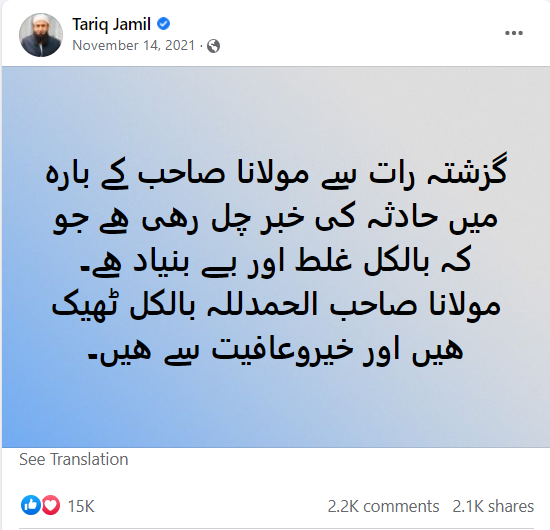Open Tariq Jamil's profile picture
The image size is (550, 530).
(41, 35)
